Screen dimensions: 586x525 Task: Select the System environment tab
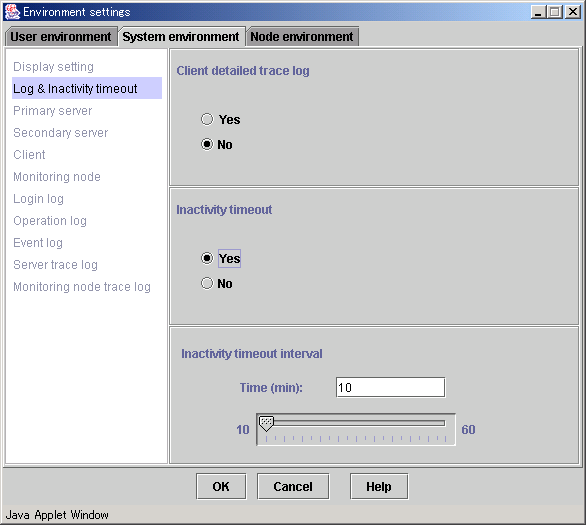[181, 37]
